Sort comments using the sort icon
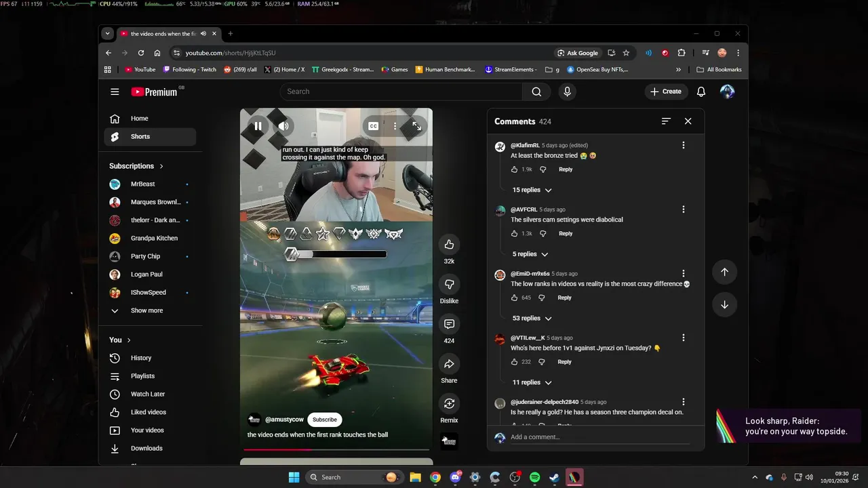The height and width of the screenshot is (488, 868). pos(666,121)
